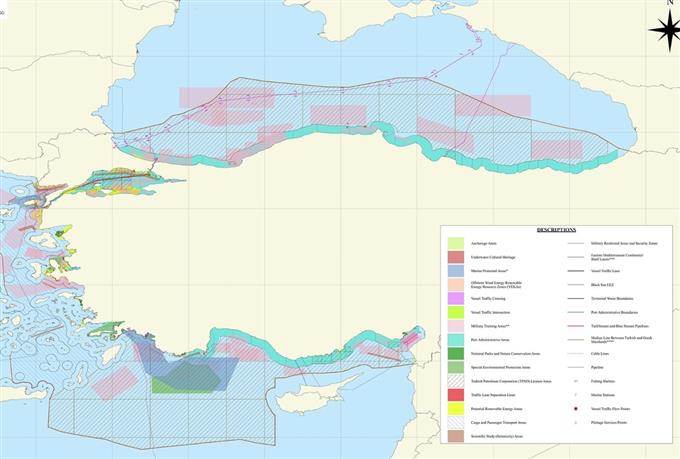Select the Underwater Cultural Heritage red swatch
The image size is (680, 459).
455,257
